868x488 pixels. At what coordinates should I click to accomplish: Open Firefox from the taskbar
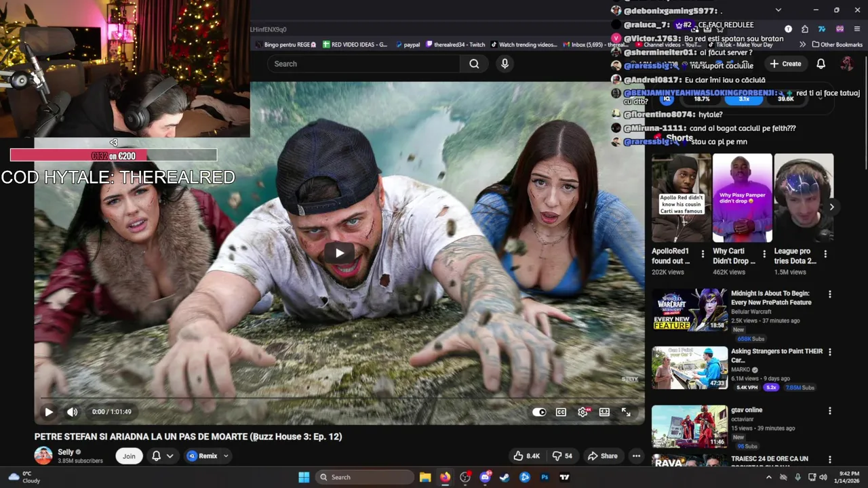coord(445,477)
